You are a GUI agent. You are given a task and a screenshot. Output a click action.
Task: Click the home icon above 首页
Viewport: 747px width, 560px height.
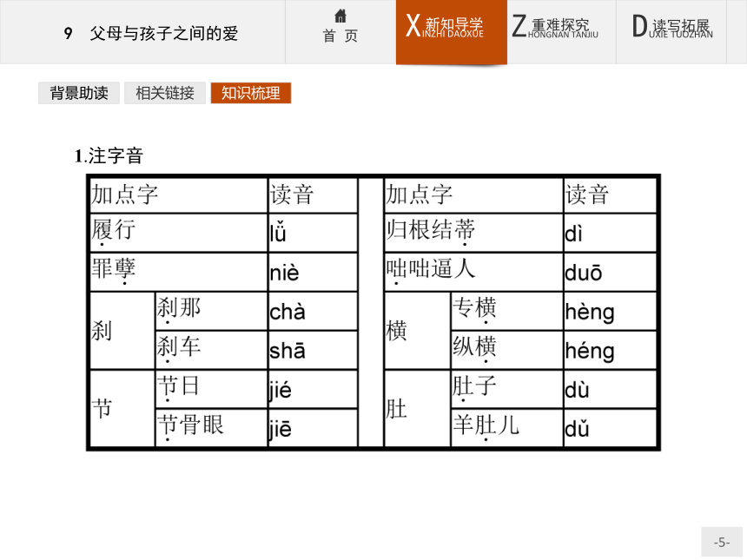pos(340,16)
